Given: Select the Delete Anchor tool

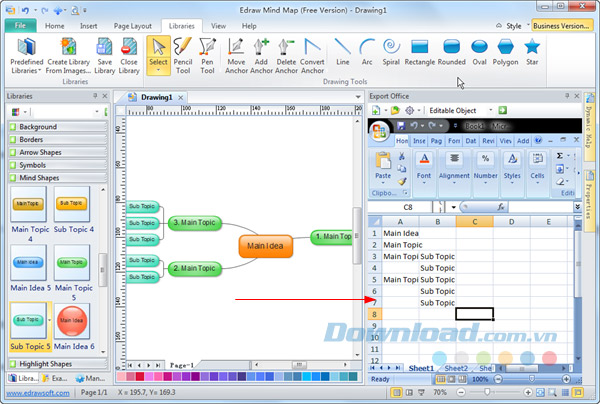Looking at the screenshot, I should 286,55.
